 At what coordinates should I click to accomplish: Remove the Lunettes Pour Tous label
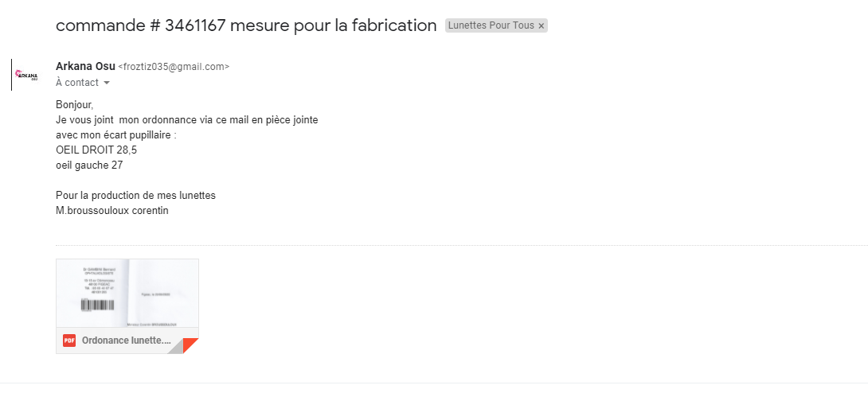point(542,26)
